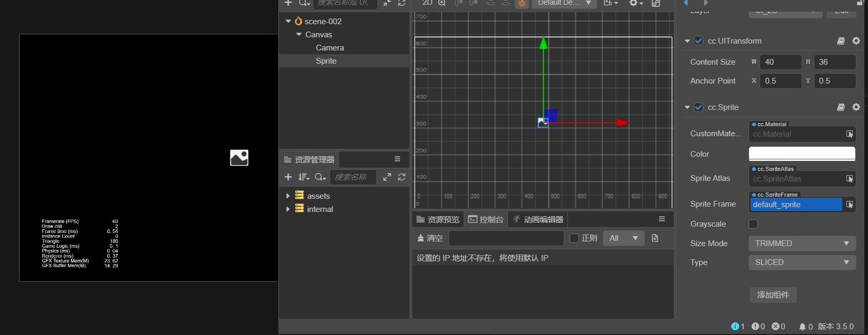Pick a Sprite Frame with picker icon

[850, 205]
